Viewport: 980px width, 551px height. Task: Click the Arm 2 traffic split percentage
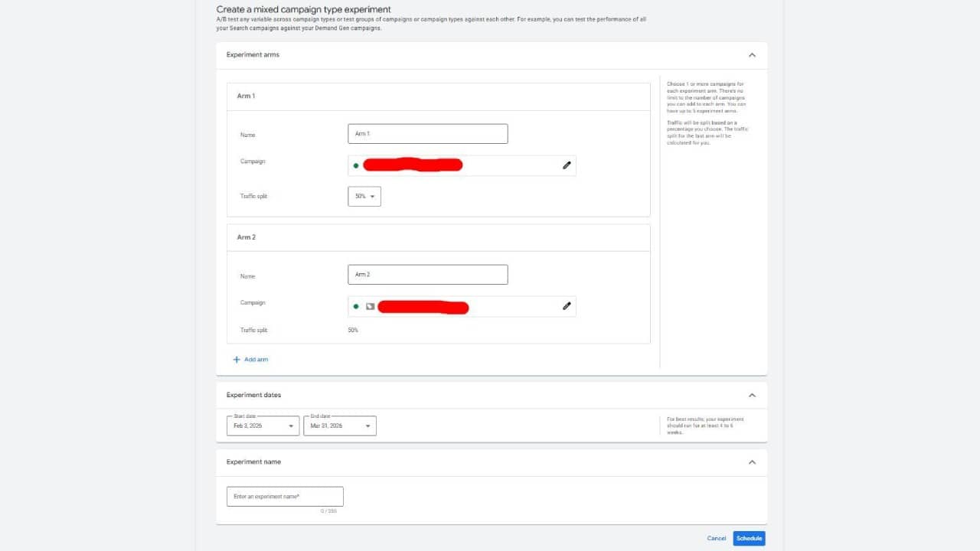353,331
